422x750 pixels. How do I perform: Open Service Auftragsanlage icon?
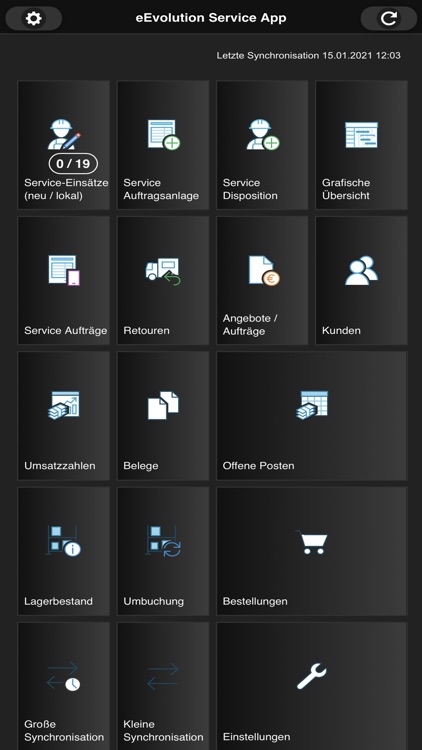(164, 135)
